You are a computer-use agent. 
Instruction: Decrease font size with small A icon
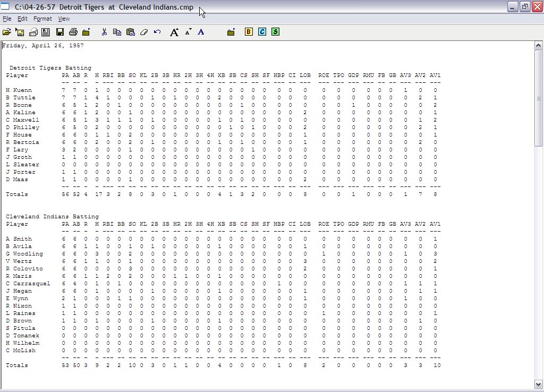(188, 32)
